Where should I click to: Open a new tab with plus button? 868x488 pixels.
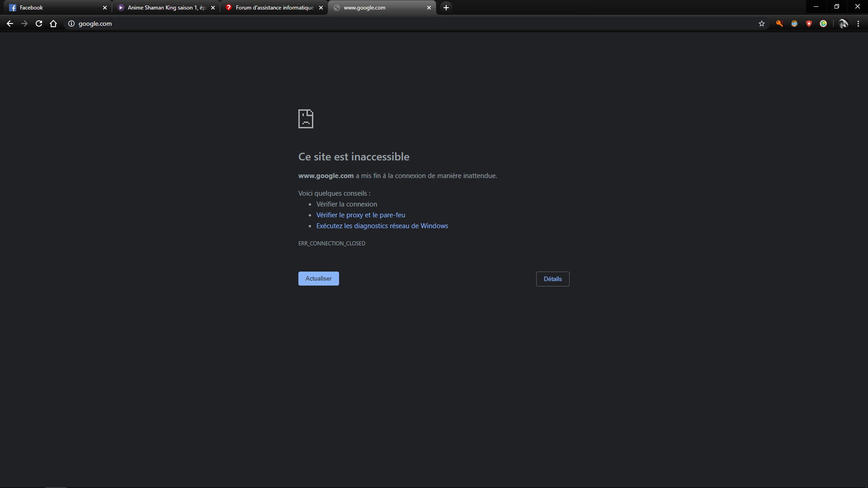pos(446,8)
